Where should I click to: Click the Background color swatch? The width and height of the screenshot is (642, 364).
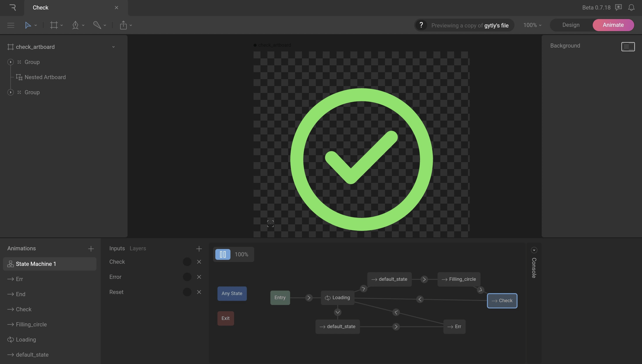click(628, 46)
